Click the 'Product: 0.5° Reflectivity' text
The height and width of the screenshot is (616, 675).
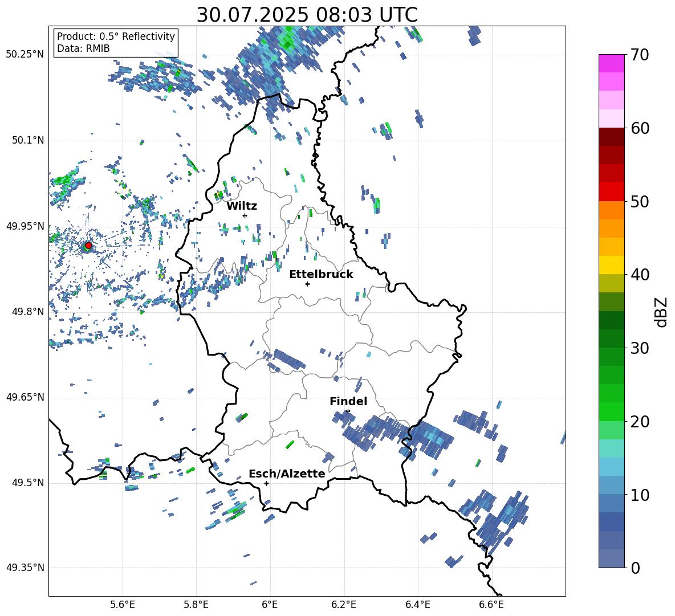[x=116, y=36]
